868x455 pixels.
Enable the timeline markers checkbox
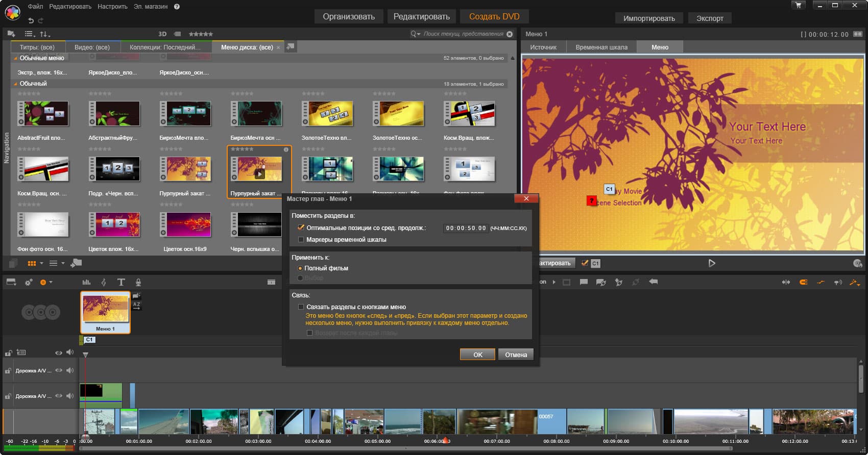click(x=301, y=240)
